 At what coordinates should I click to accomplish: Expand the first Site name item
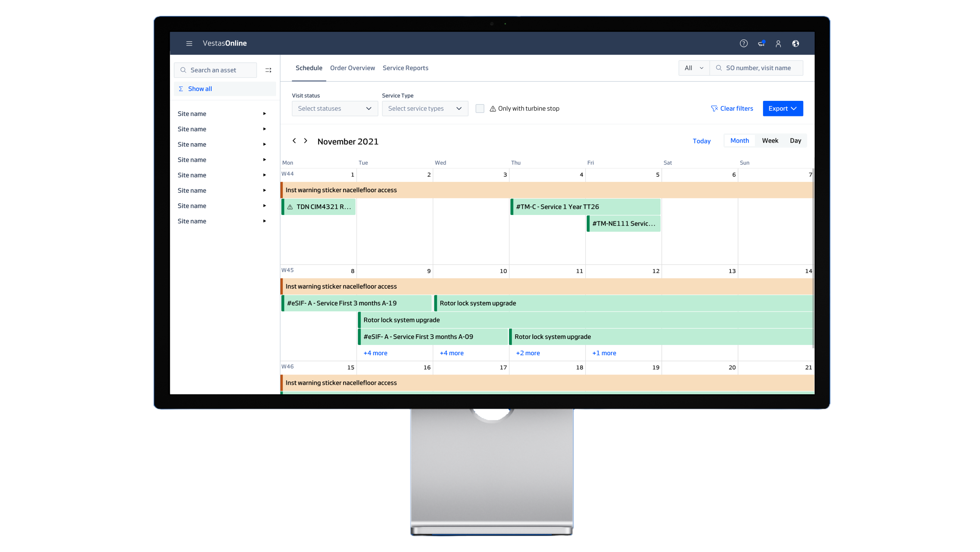tap(264, 114)
